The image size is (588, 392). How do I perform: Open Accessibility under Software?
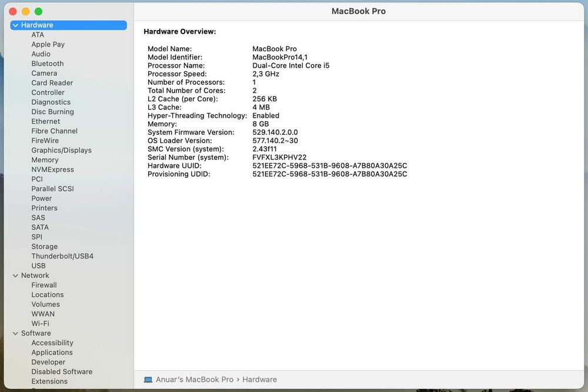tap(52, 343)
